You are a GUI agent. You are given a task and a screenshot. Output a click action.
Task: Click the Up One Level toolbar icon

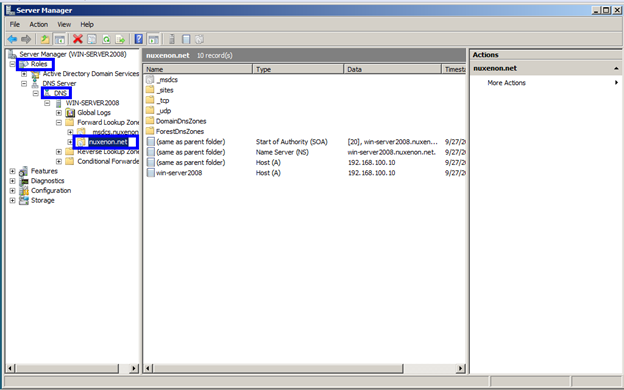45,39
